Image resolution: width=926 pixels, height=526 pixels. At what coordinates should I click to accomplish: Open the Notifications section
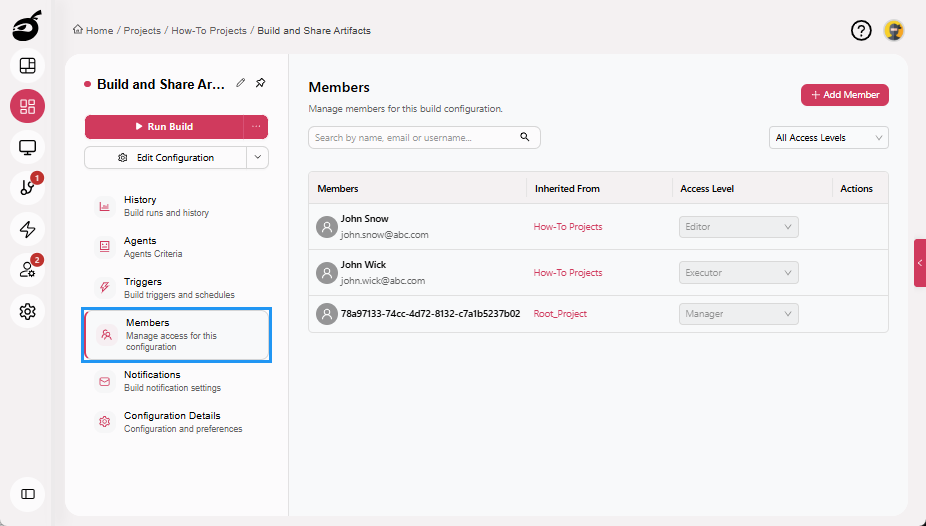coord(176,381)
